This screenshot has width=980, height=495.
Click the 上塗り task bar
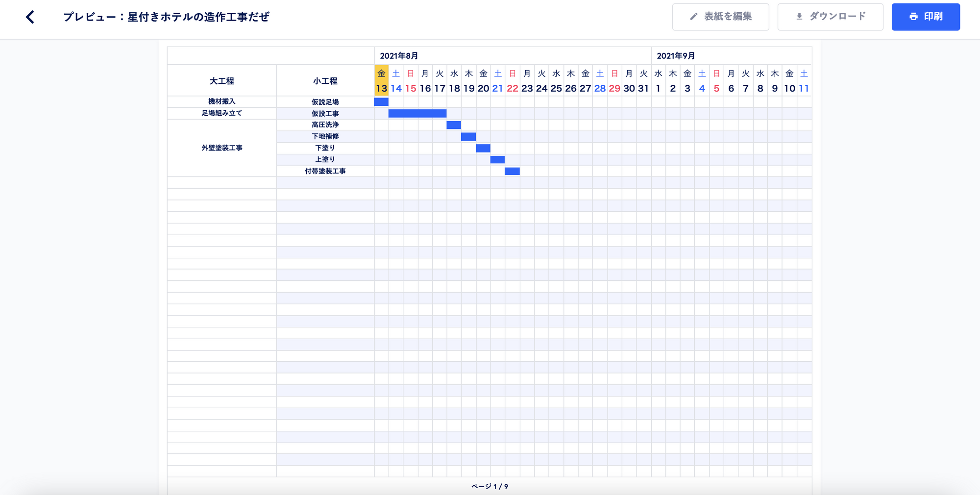(x=497, y=159)
